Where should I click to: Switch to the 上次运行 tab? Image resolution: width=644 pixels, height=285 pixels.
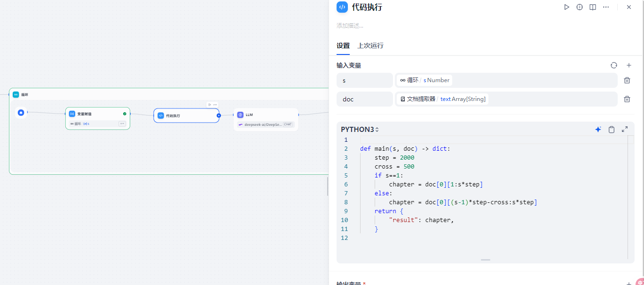[370, 46]
